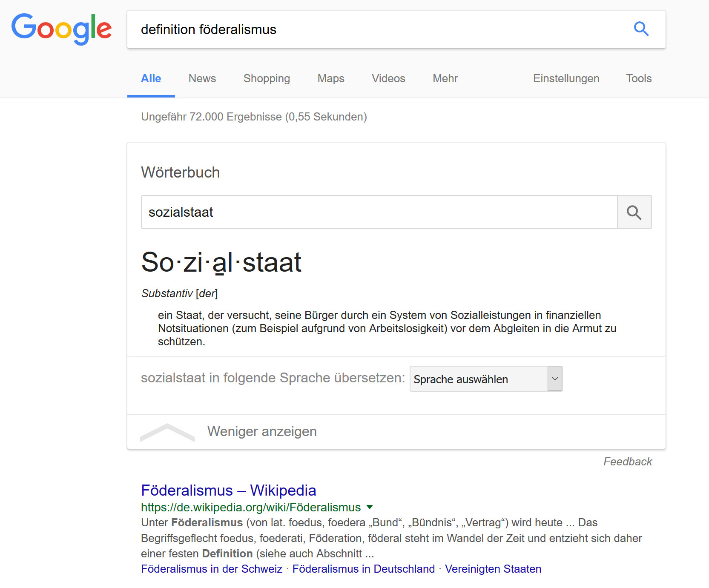Open the Tools menu
This screenshot has height=588, width=709.
pyautogui.click(x=638, y=78)
